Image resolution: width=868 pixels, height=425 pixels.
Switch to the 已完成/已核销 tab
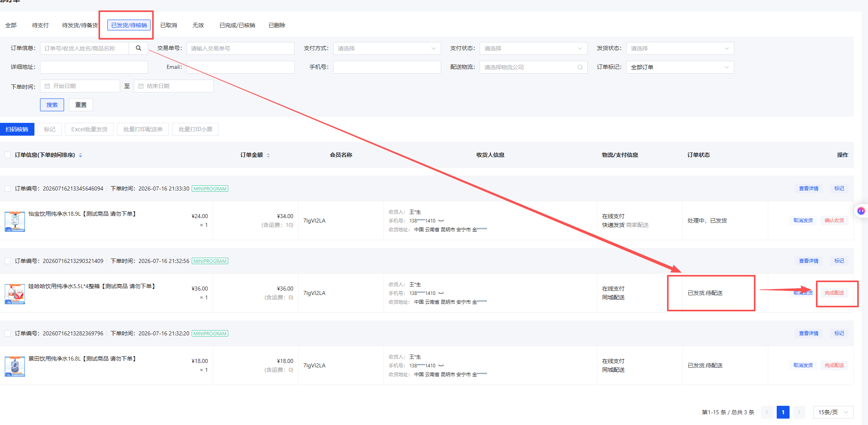click(237, 25)
